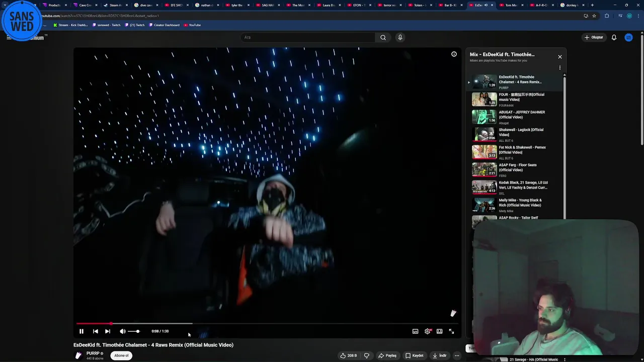Mute the video using the speaker icon
This screenshot has height=362, width=644.
tap(122, 331)
